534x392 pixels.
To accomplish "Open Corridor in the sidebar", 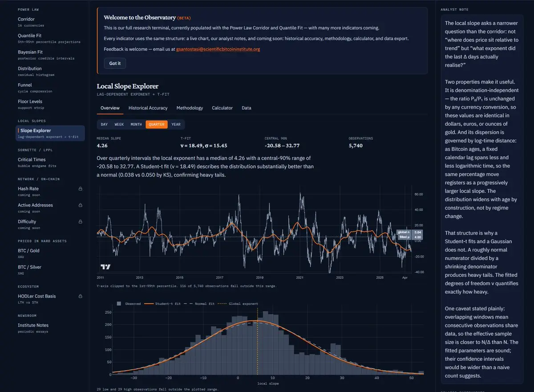I will pyautogui.click(x=50, y=22).
